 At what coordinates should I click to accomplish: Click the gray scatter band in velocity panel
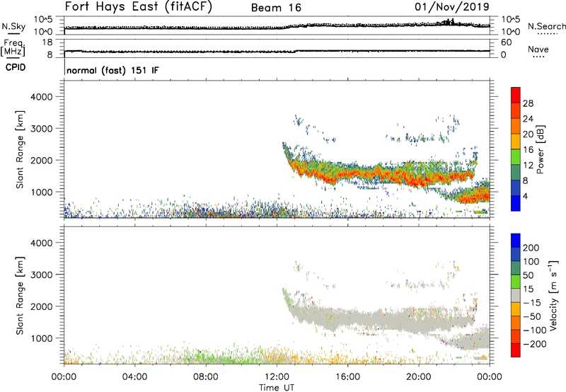[x=379, y=319]
